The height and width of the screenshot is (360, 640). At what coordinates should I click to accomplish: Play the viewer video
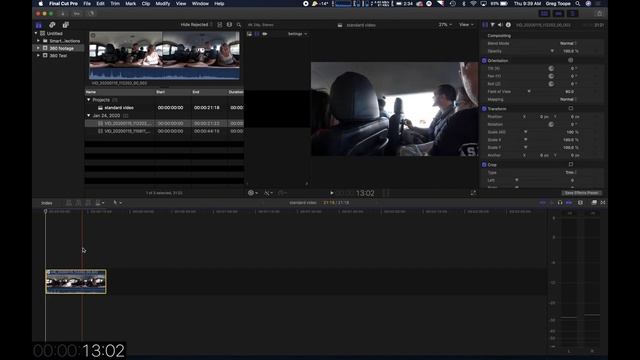coord(331,193)
